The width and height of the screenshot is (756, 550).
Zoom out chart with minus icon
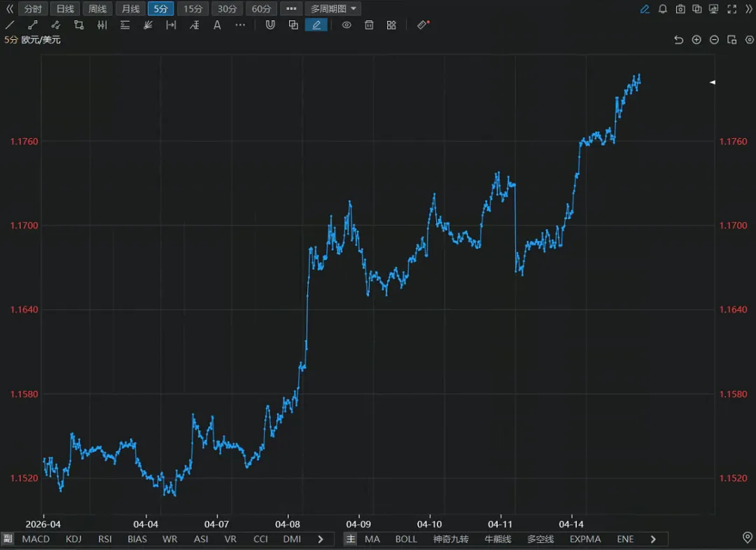pos(714,40)
